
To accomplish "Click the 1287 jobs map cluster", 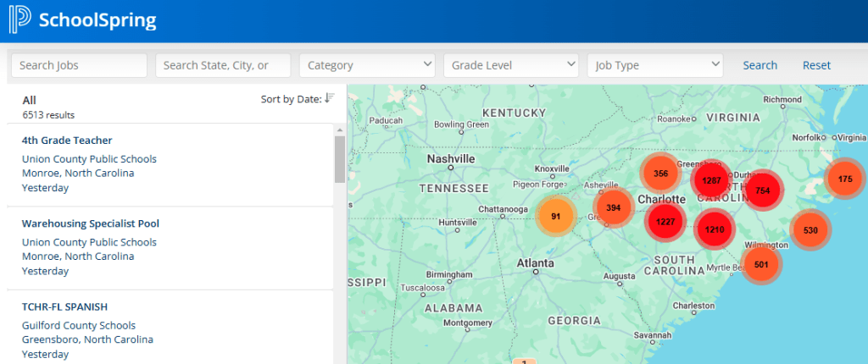I will 711,180.
